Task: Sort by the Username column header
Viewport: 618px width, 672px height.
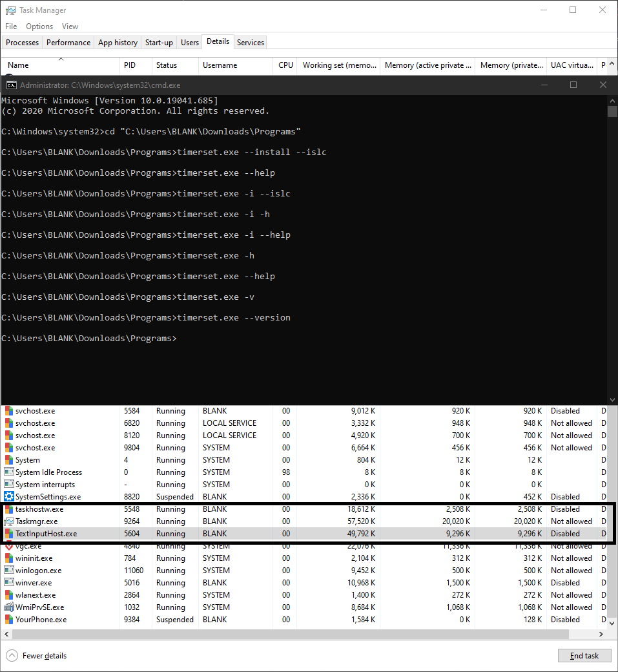Action: [236, 65]
